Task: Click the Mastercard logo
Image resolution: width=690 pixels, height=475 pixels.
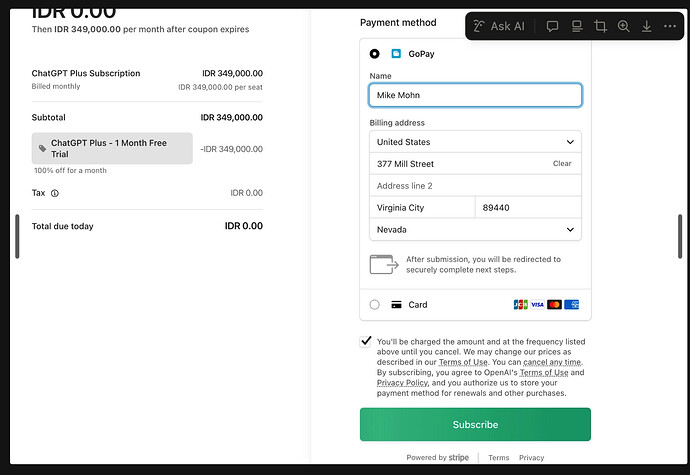Action: (554, 305)
